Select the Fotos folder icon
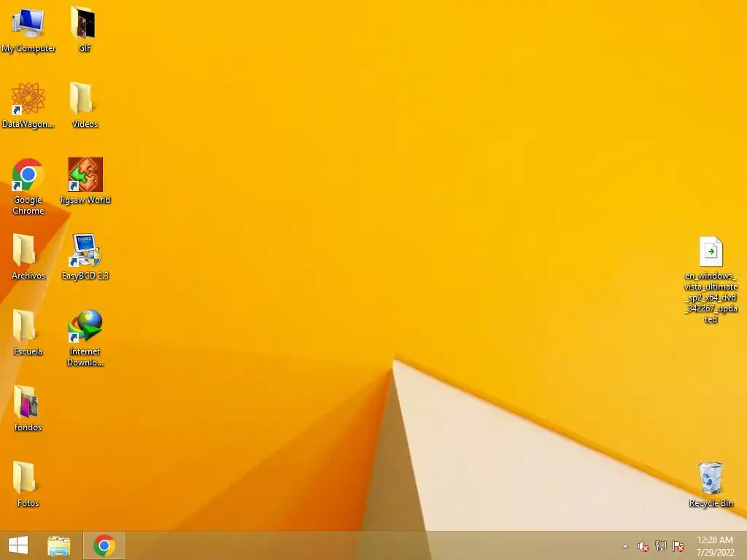Viewport: 747px width, 560px height. tap(24, 477)
